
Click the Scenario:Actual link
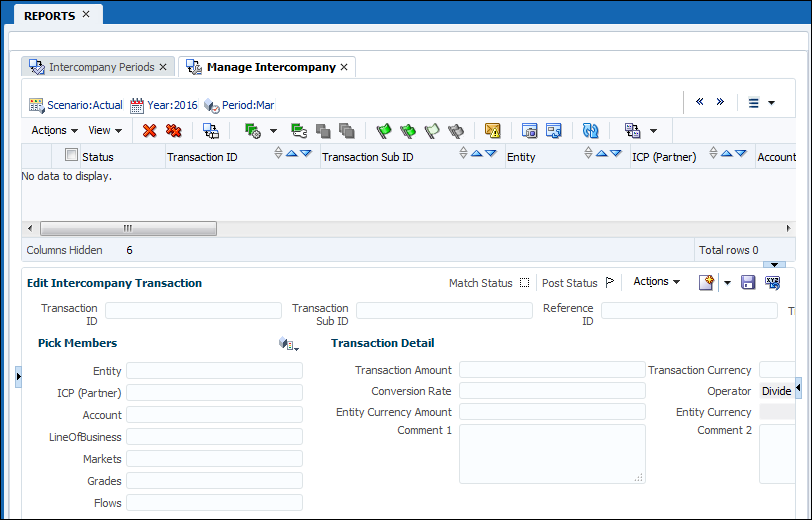84,105
